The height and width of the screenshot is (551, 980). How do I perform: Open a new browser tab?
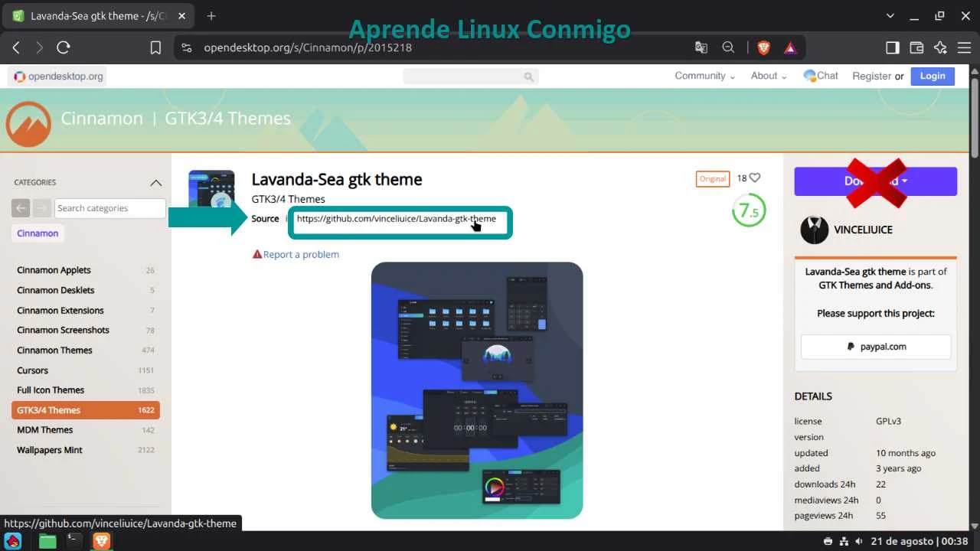click(211, 15)
